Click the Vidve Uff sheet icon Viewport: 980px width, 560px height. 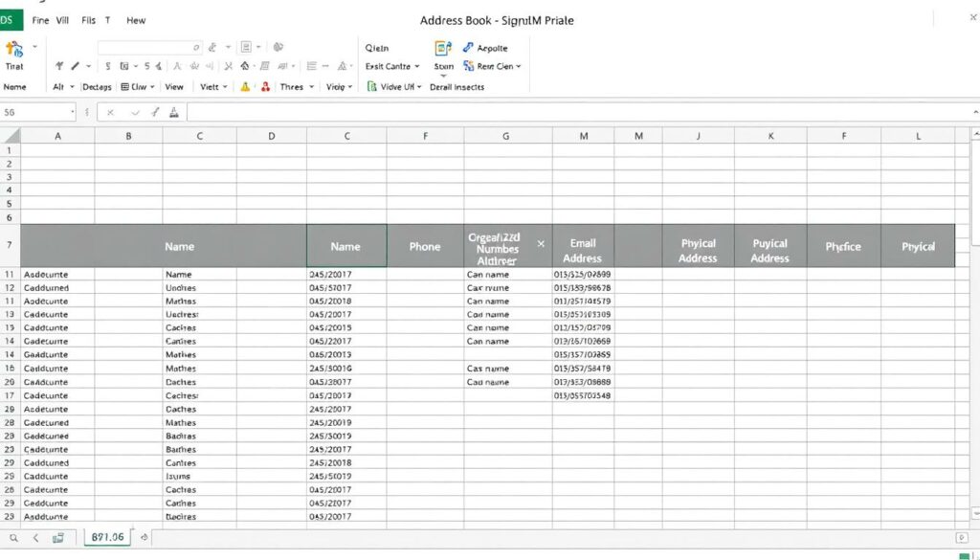372,87
